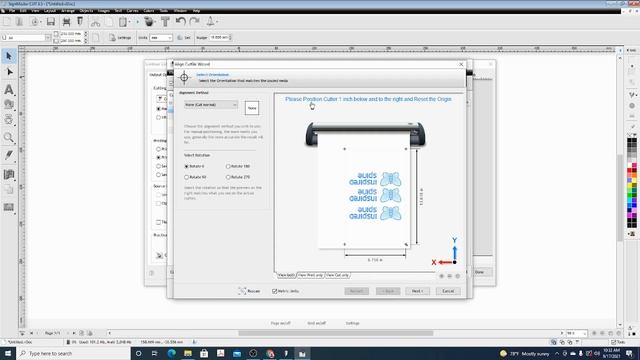Open Microsoft Edge from taskbar
The image size is (640, 360).
coord(171,353)
